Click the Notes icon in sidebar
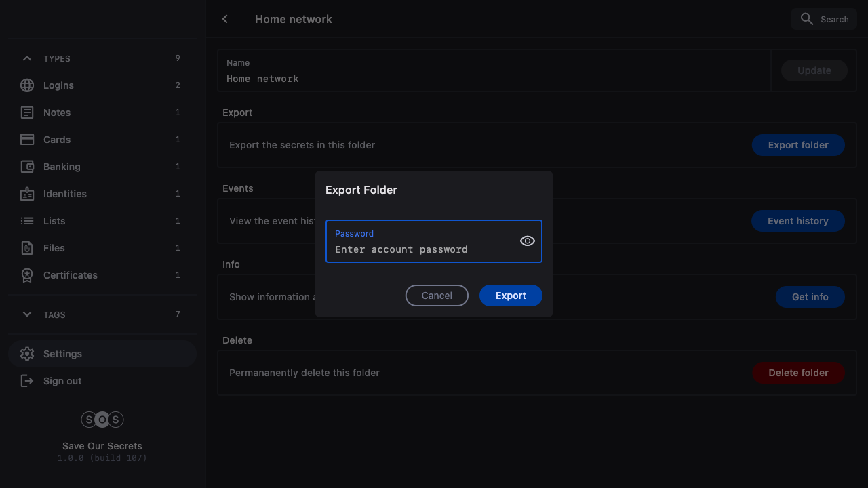The height and width of the screenshot is (488, 868). [x=27, y=113]
